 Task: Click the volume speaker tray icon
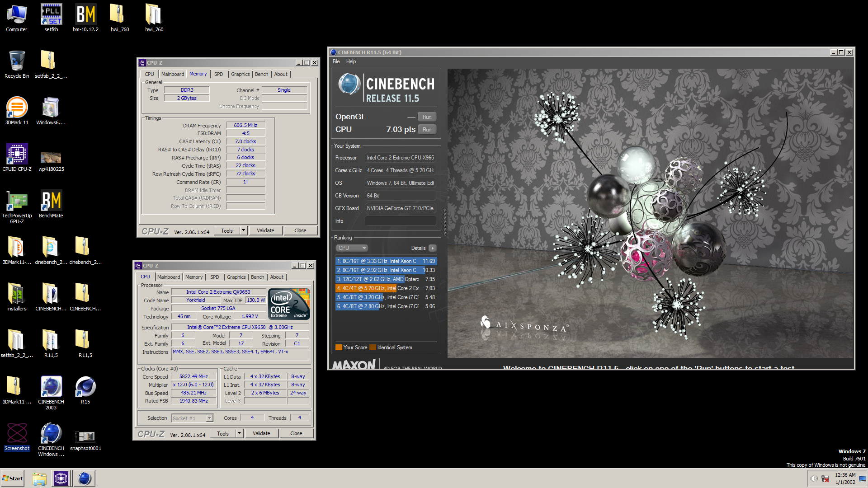pos(814,479)
